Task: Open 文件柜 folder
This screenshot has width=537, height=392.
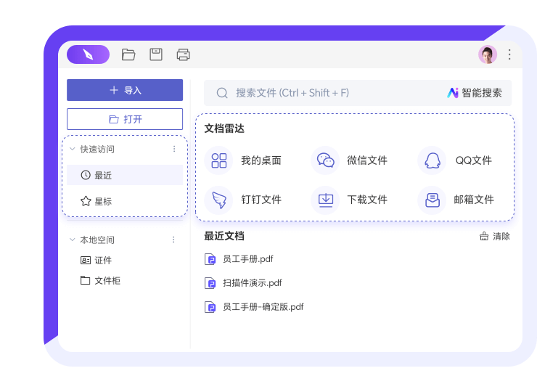Action: click(100, 281)
